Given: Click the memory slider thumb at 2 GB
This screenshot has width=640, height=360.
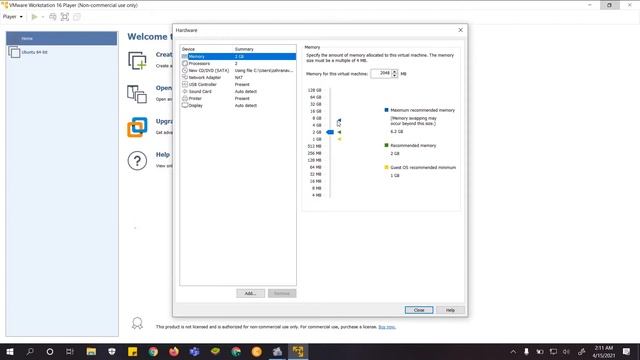Looking at the screenshot, I should [x=330, y=132].
